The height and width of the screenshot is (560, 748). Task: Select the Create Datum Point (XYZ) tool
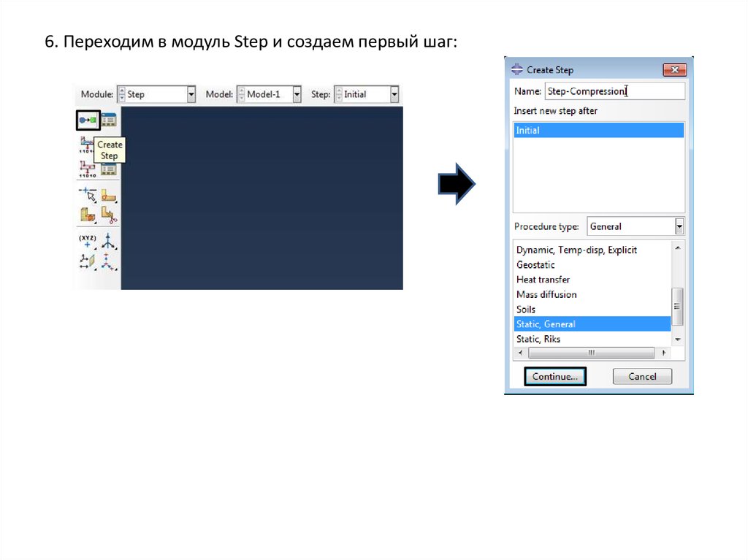(88, 241)
